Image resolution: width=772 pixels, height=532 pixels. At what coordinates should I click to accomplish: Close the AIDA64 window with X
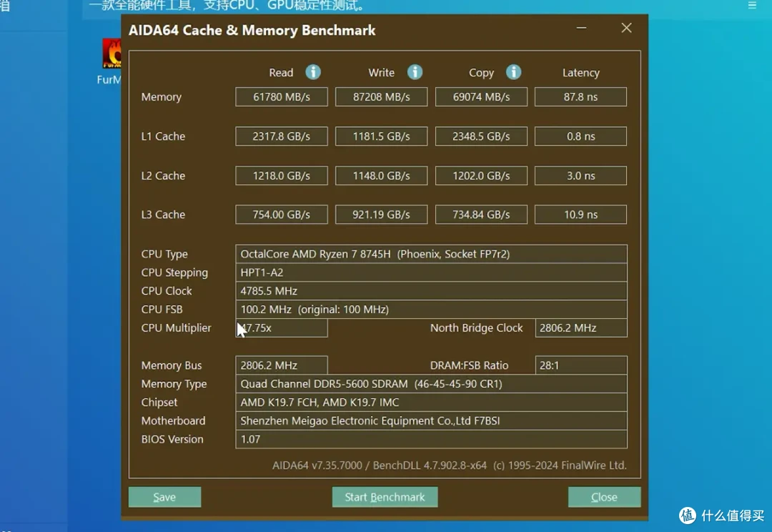point(626,28)
